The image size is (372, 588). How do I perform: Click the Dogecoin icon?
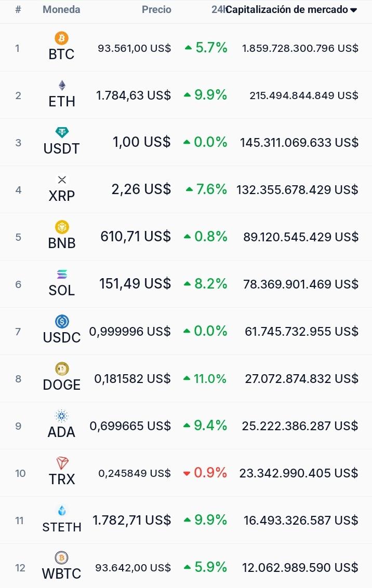(x=62, y=368)
